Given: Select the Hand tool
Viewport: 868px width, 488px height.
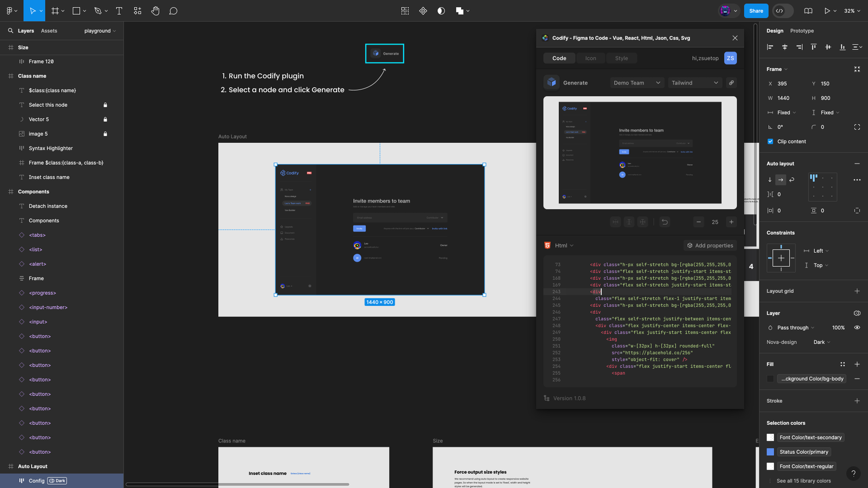Looking at the screenshot, I should pos(155,11).
